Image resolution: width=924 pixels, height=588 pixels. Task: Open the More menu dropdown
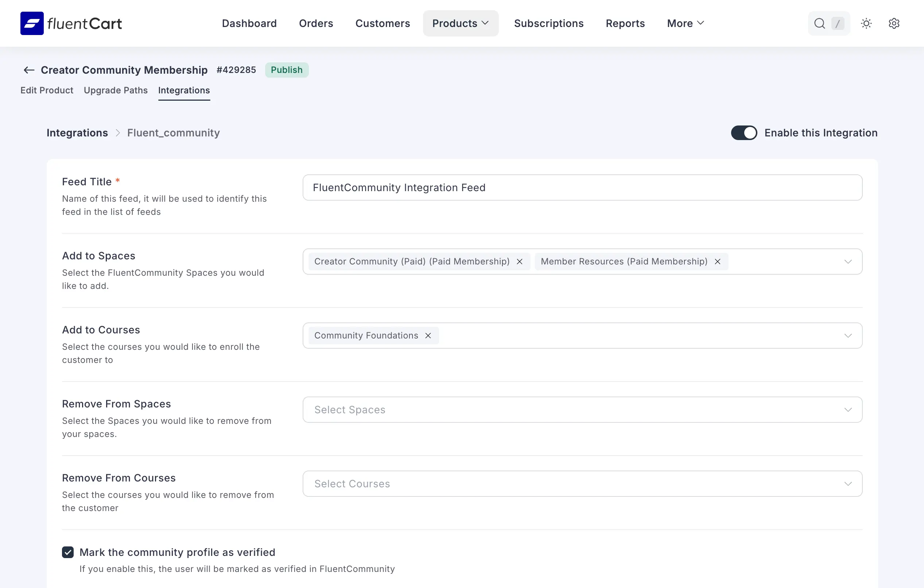click(685, 23)
